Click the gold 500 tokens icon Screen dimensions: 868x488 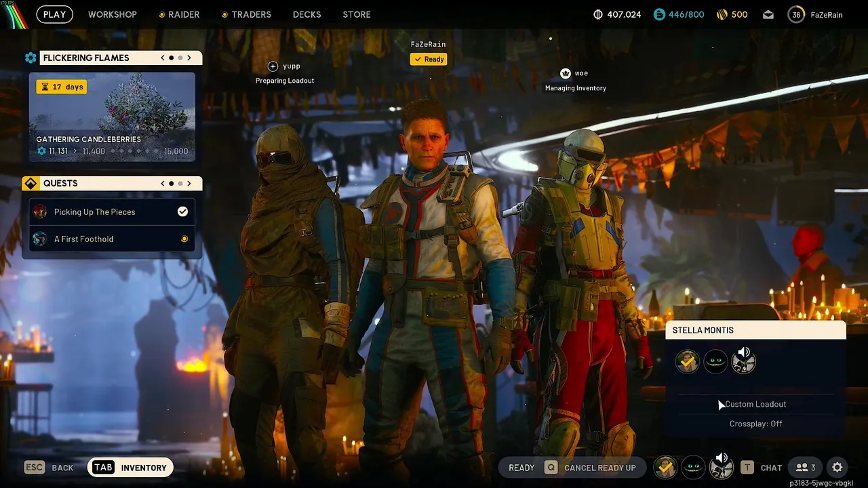pos(722,14)
